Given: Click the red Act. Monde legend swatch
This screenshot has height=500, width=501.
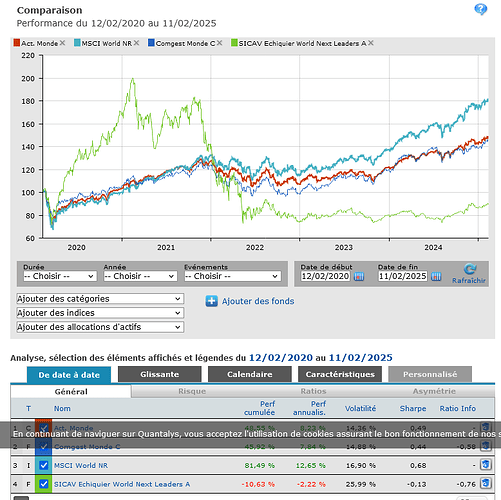Looking at the screenshot, I should [17, 43].
